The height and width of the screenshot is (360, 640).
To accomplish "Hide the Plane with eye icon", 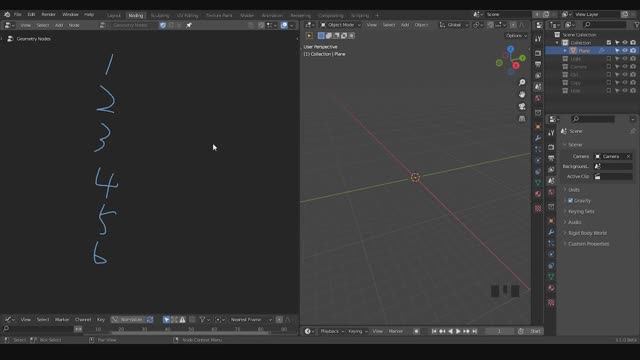I will click(x=625, y=51).
